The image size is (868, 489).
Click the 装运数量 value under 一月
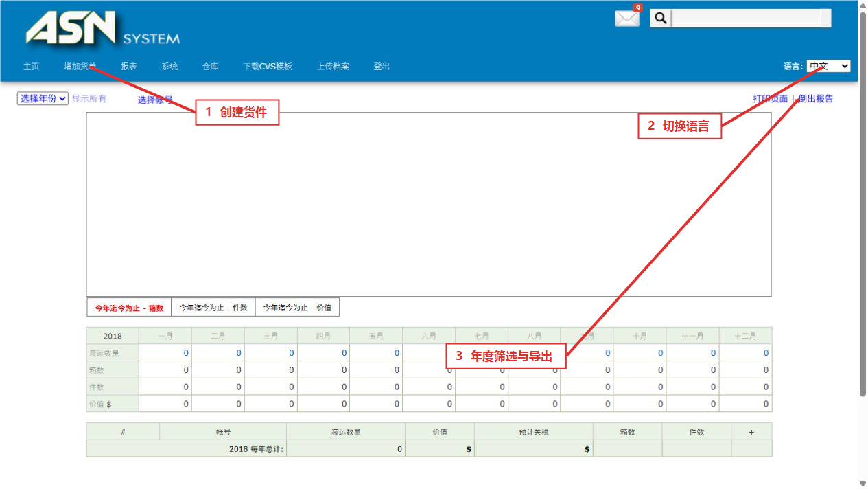[186, 353]
